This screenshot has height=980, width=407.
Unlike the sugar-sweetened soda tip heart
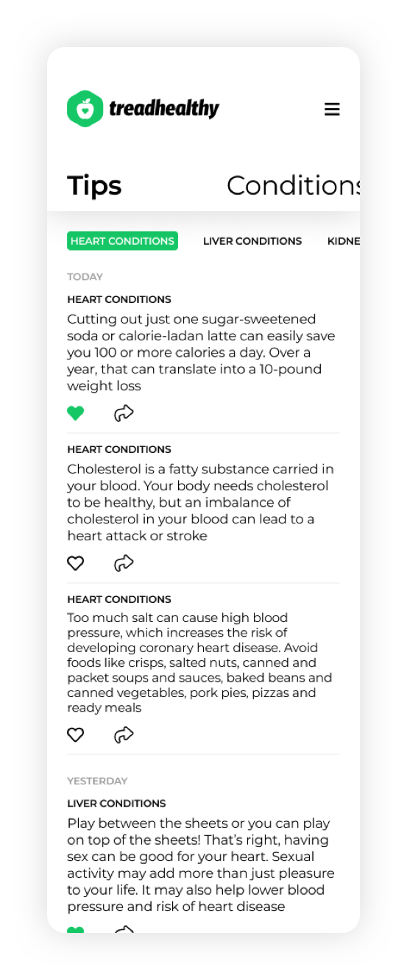[x=76, y=413]
